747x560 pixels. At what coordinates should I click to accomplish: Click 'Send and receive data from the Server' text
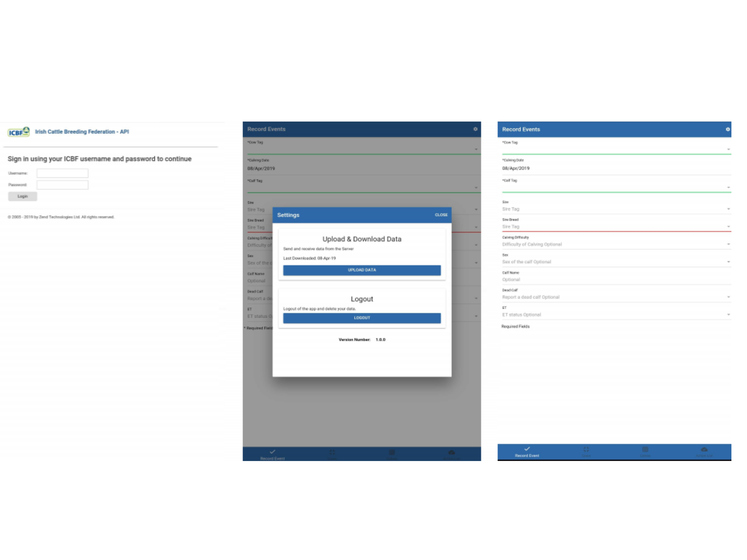tap(318, 249)
